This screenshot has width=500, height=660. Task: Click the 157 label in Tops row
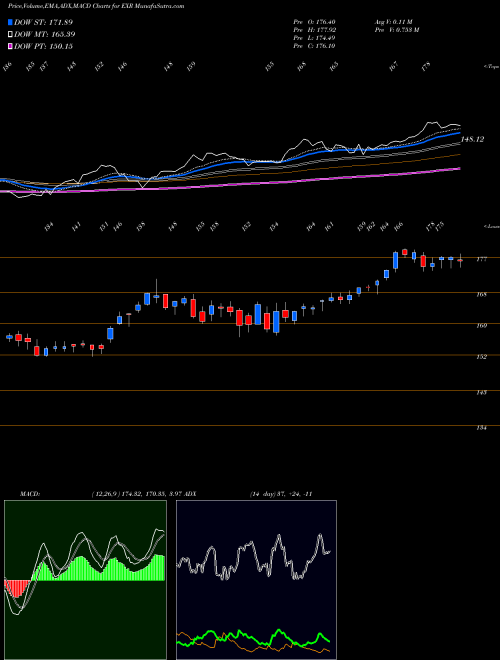point(44,67)
